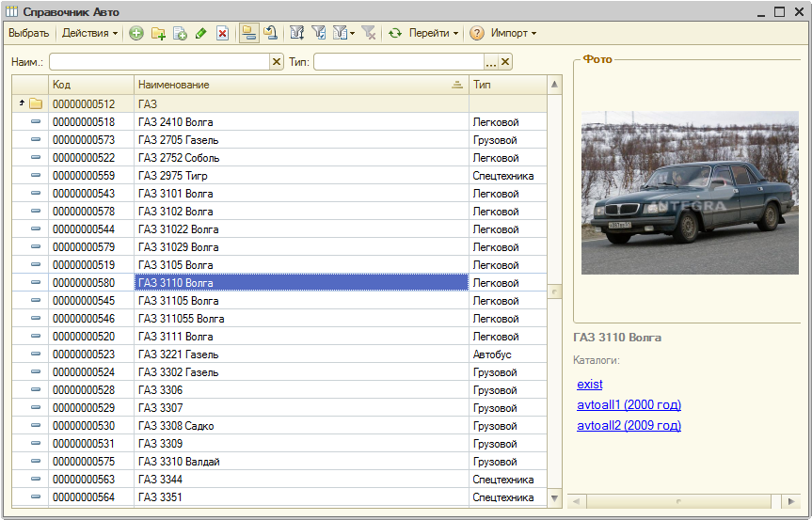Select row ГАЗ 2410 Волга
This screenshot has height=520, width=812.
click(x=279, y=122)
